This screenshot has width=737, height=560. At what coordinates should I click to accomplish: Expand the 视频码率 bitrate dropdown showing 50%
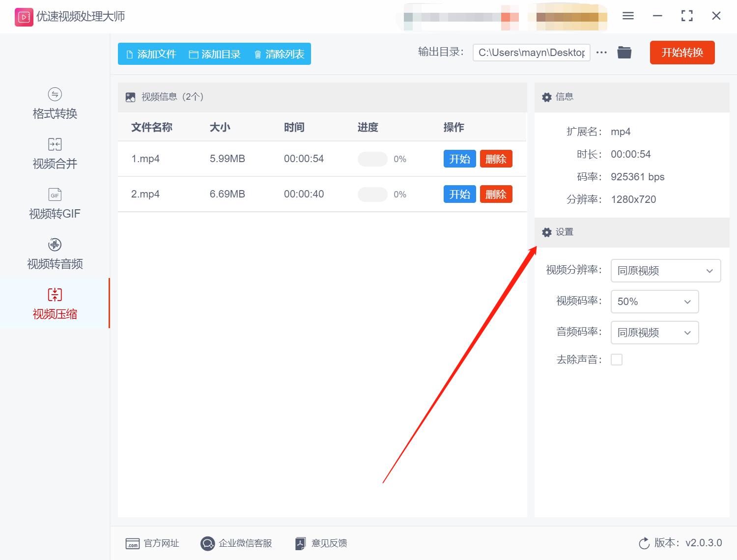[654, 302]
